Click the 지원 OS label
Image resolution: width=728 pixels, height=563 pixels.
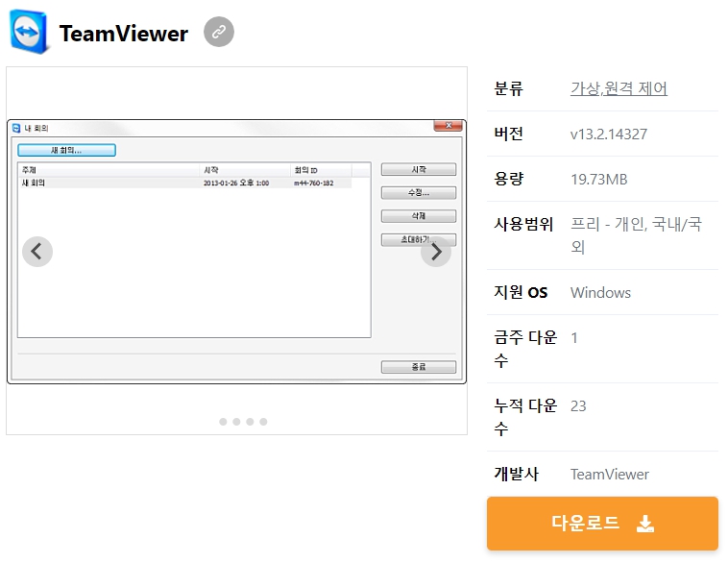pos(521,292)
